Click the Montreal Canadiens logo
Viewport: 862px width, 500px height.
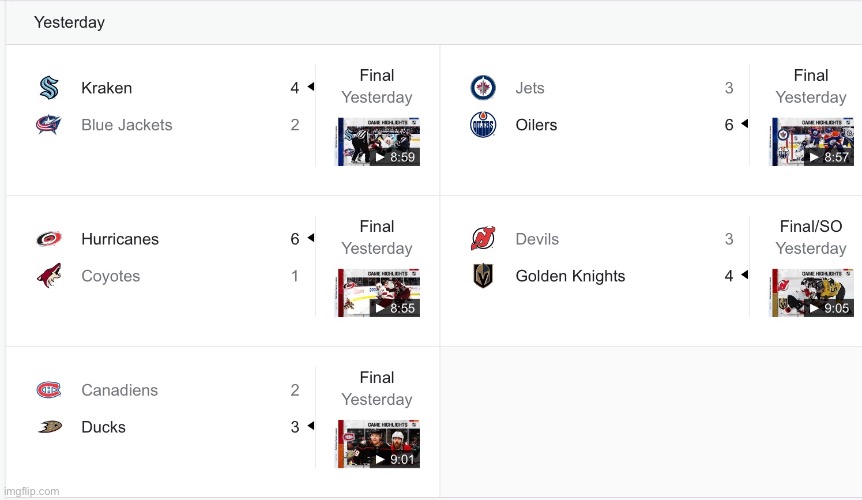(48, 390)
